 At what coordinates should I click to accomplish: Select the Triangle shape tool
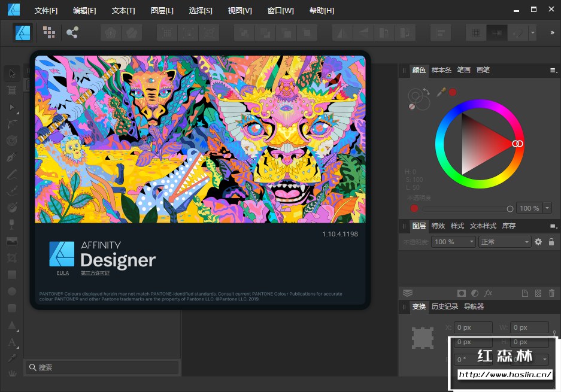coord(12,325)
